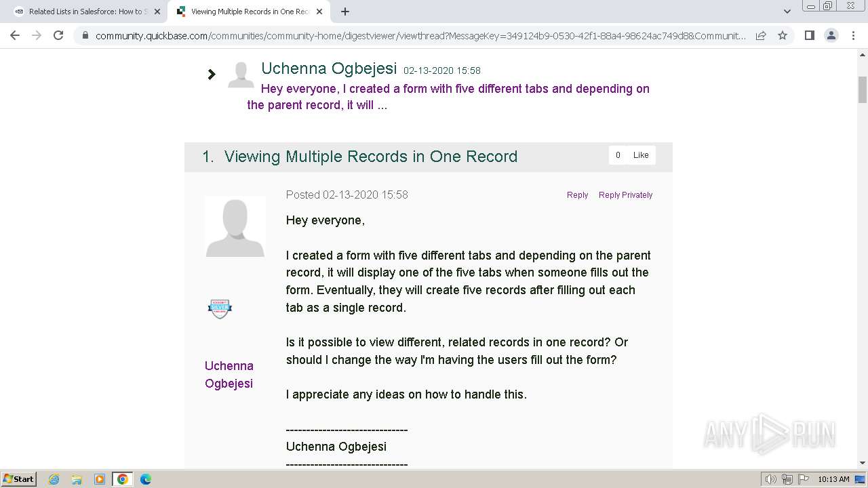Bookmark this page with star icon
Screen dimensions: 868x488
(x=783, y=35)
